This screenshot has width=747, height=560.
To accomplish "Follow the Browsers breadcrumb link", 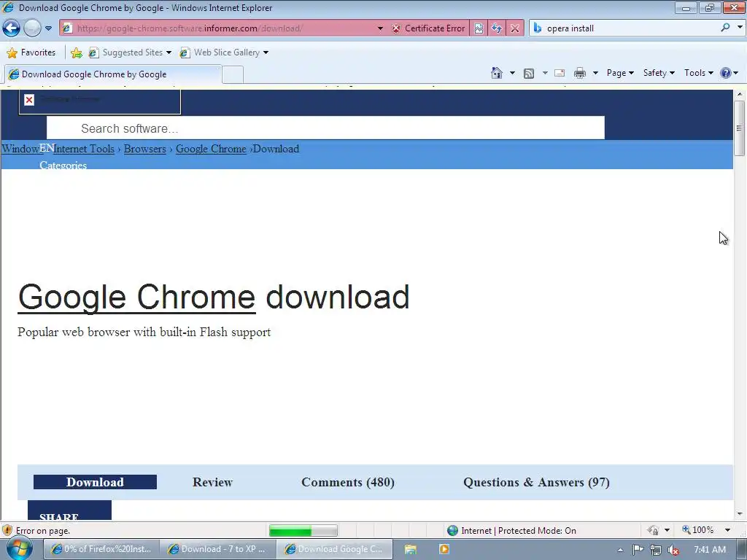I will pos(145,149).
